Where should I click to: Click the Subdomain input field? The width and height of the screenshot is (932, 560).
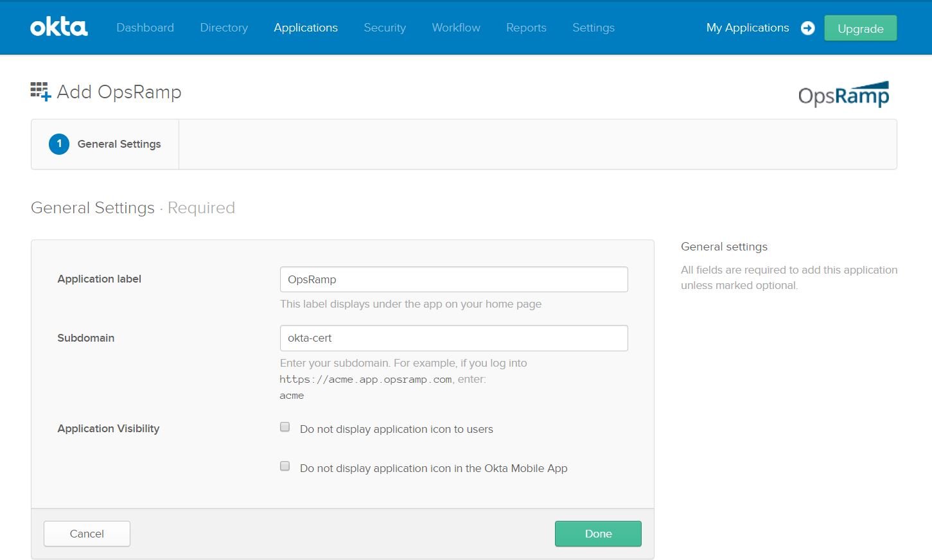(x=453, y=338)
